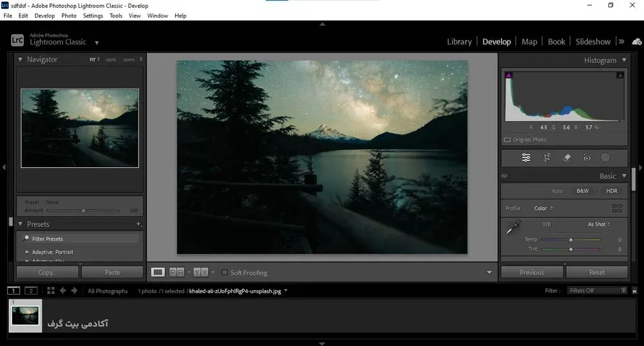Switch to the Library module
The height and width of the screenshot is (346, 644).
tap(459, 41)
